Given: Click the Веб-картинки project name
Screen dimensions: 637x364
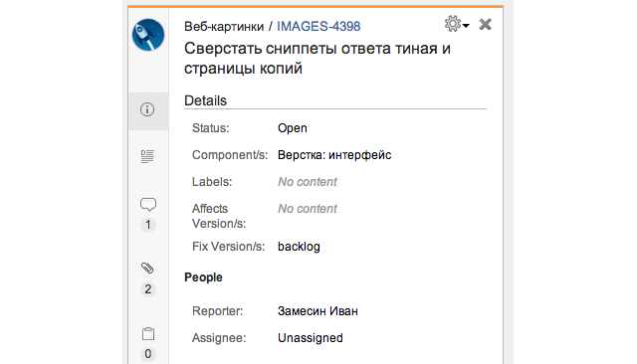Looking at the screenshot, I should coord(224,27).
